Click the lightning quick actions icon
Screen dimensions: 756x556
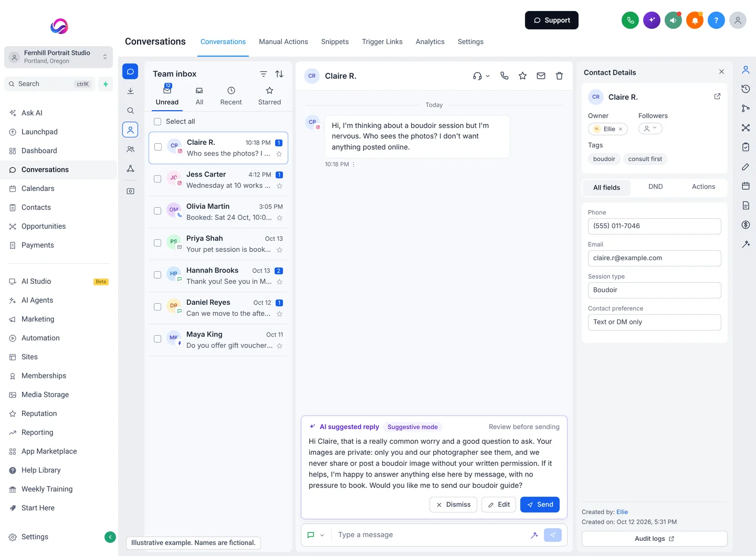click(106, 84)
